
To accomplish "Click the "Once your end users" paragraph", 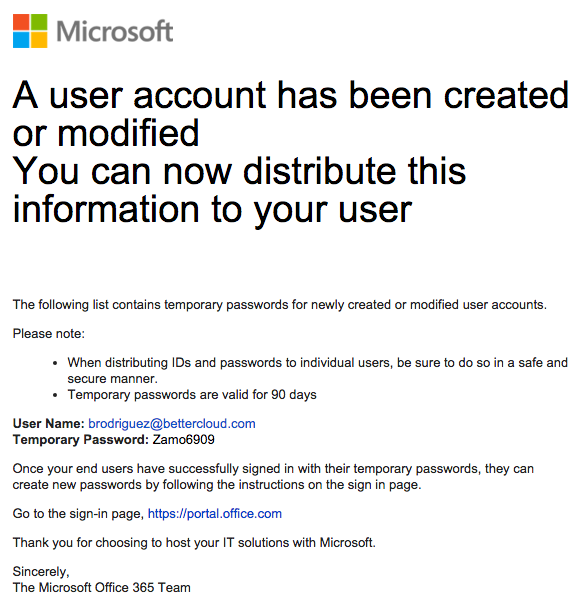I will tap(273, 477).
